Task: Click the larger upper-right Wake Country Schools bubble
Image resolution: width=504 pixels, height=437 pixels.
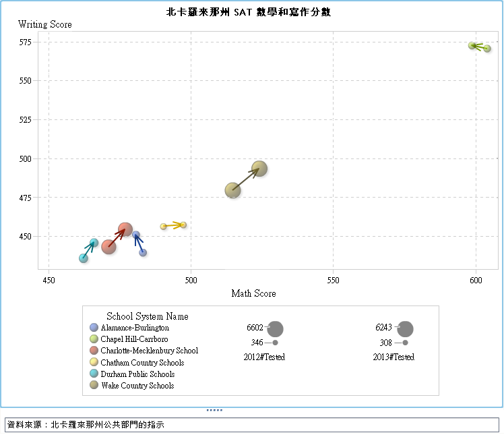Action: click(259, 169)
